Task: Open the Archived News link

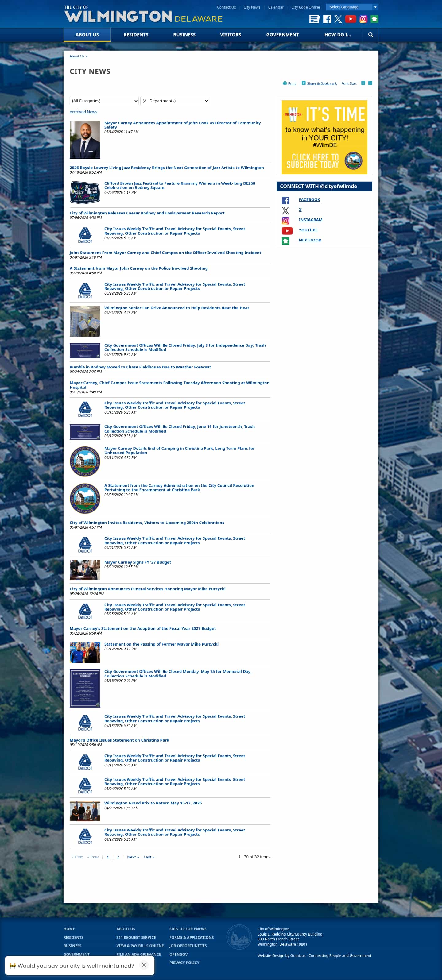Action: [x=83, y=112]
